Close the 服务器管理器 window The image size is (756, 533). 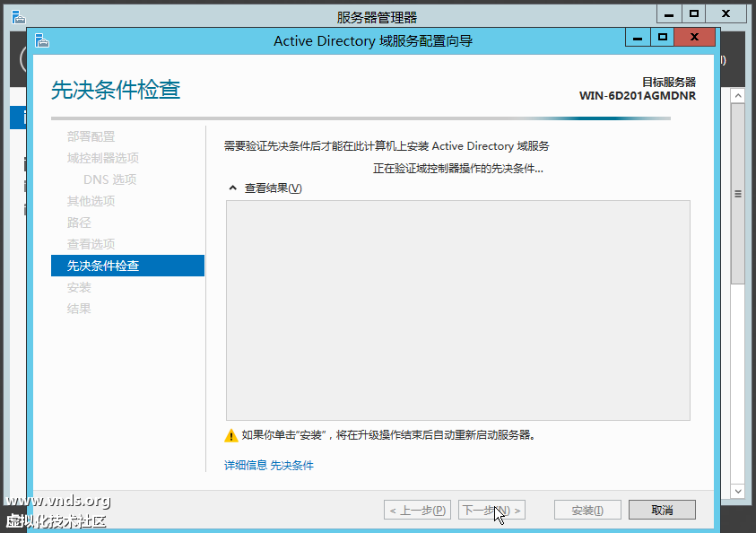(x=726, y=14)
